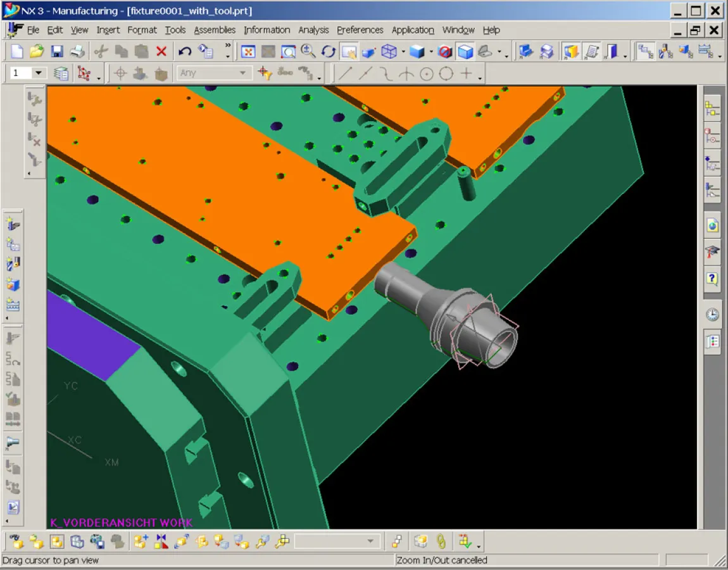Open the Layer Settings stacked-layers icon

coord(61,73)
